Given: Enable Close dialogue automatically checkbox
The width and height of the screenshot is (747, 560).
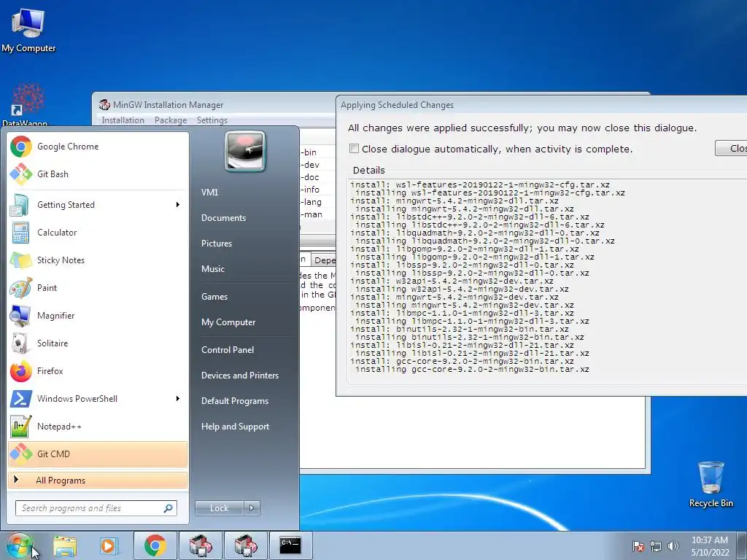Looking at the screenshot, I should tap(354, 149).
